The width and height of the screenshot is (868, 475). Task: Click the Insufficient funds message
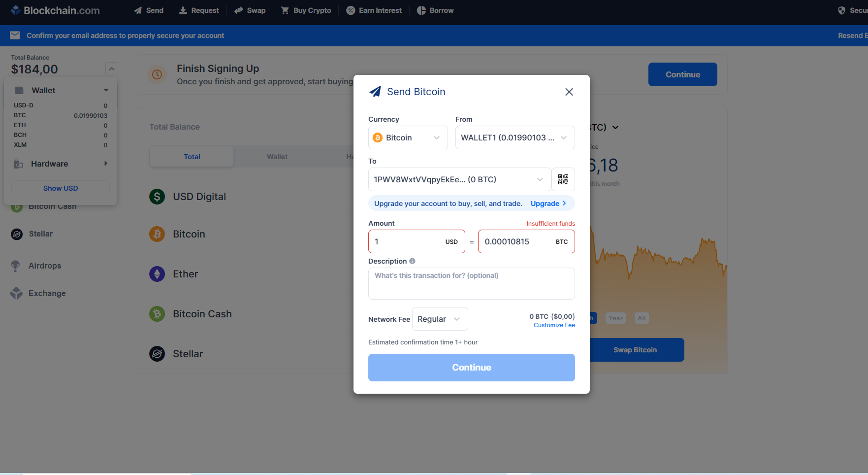tap(550, 224)
